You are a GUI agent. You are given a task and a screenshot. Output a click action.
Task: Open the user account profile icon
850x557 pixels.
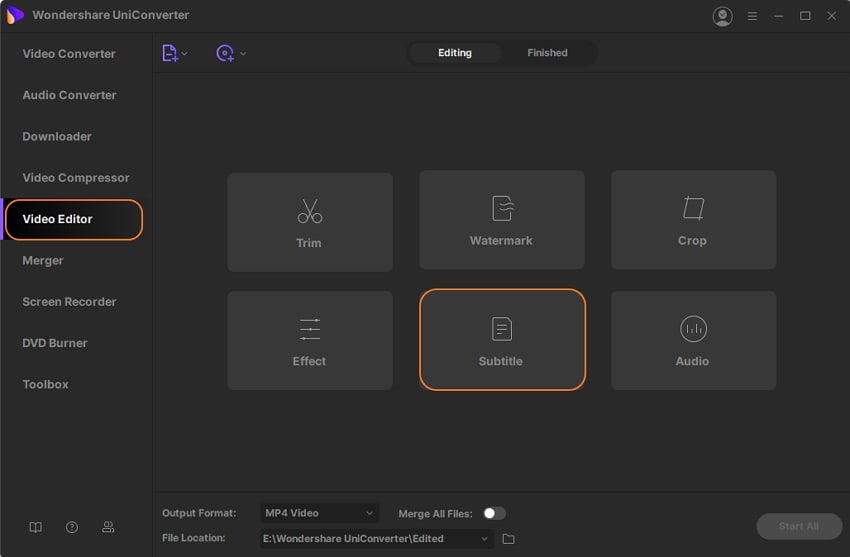(x=722, y=16)
